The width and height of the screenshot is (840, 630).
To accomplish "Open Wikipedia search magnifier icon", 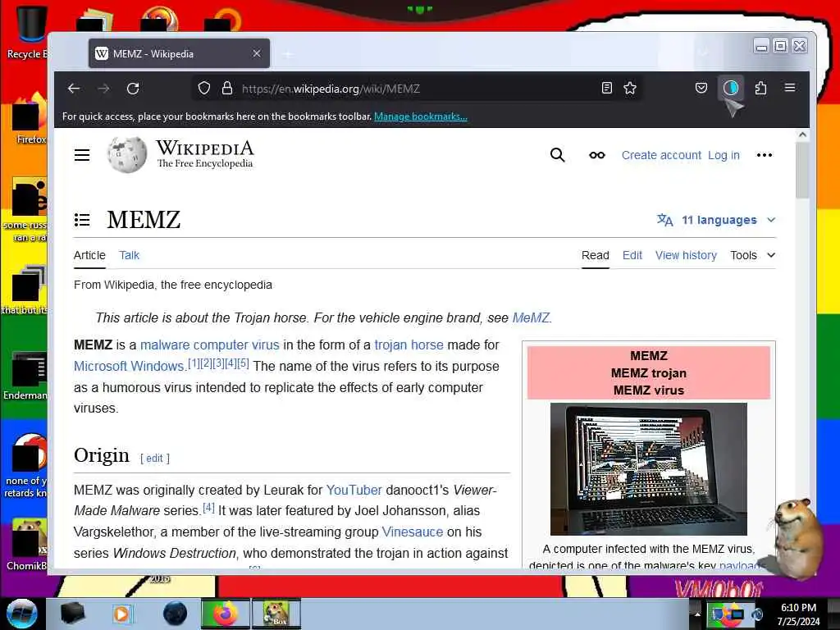I will [557, 155].
